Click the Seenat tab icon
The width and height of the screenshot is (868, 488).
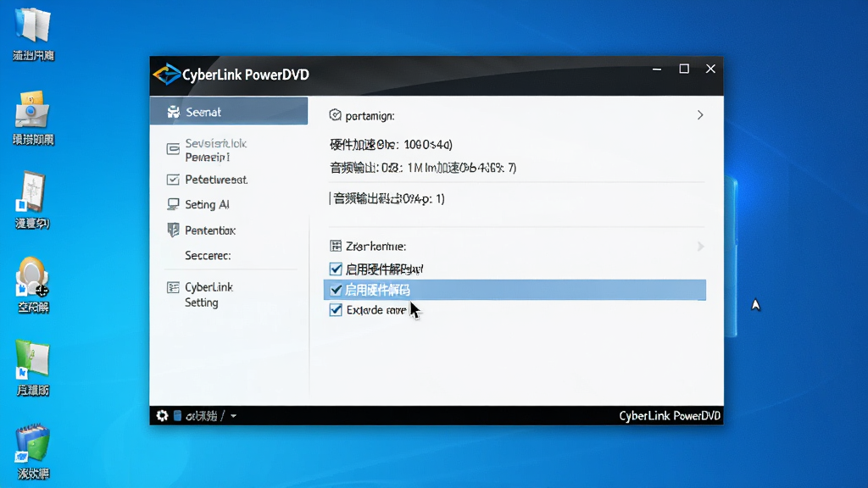[173, 112]
